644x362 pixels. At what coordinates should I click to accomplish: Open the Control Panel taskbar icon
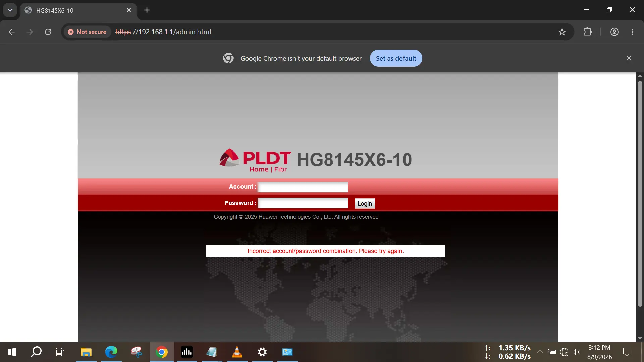(287, 352)
